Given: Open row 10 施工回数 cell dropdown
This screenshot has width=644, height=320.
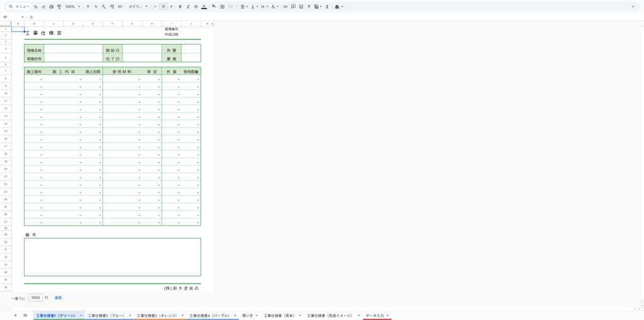Looking at the screenshot, I should (x=100, y=94).
